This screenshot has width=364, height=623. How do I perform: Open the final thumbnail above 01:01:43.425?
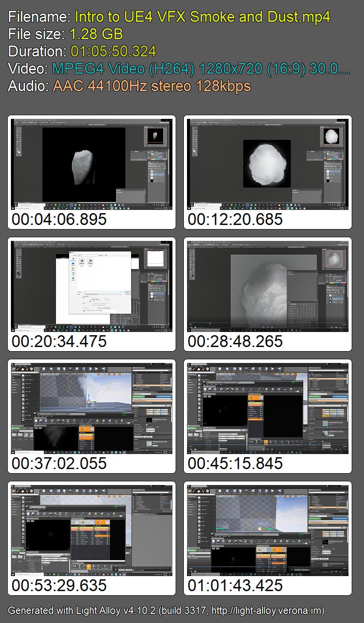coord(268,531)
